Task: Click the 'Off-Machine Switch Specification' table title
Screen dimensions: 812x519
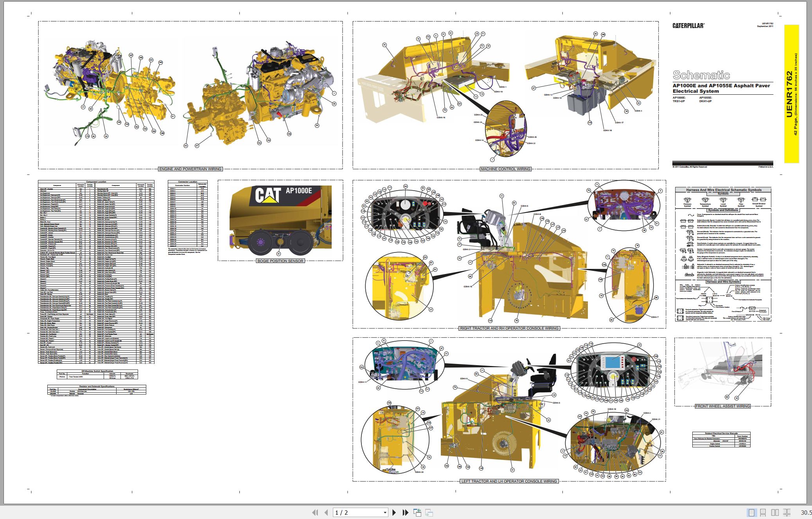Action: [x=97, y=371]
